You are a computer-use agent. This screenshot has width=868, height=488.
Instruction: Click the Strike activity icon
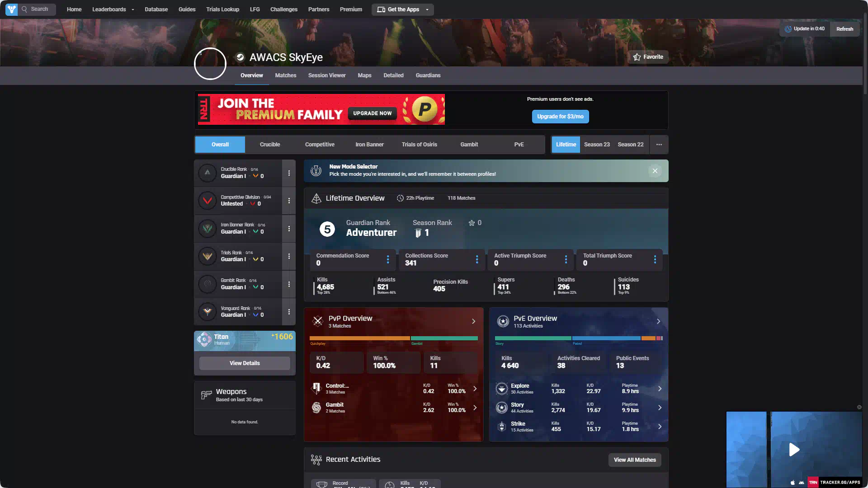[x=501, y=427]
